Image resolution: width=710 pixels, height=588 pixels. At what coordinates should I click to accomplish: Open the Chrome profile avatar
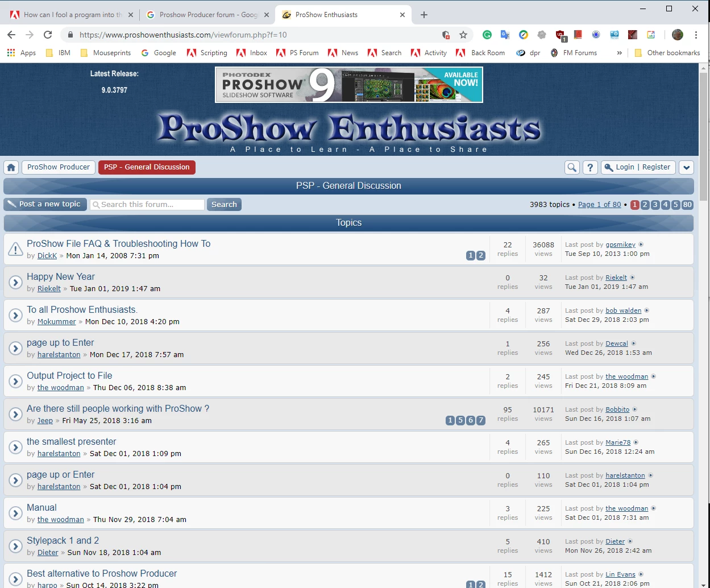pos(678,35)
